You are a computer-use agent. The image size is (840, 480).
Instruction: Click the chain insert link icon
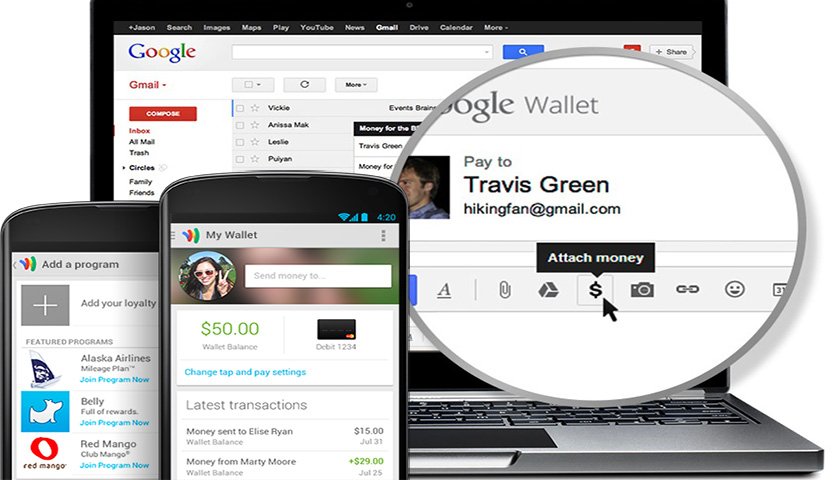[x=687, y=289]
